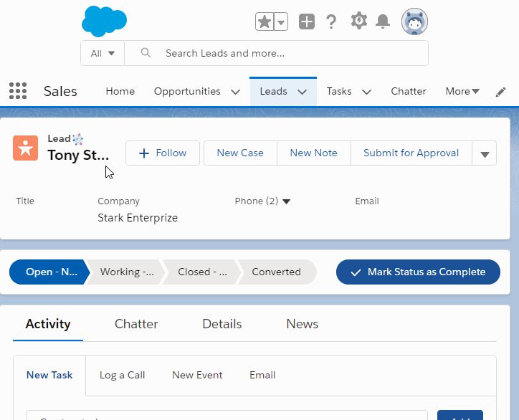Screen dimensions: 519x420
Task: Select the Email activity tab
Action: point(262,375)
